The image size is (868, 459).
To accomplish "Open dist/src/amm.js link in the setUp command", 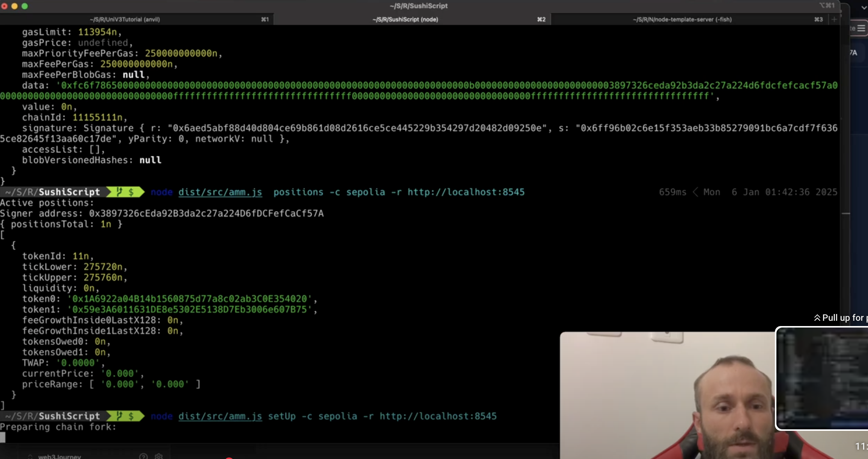I will tap(220, 416).
